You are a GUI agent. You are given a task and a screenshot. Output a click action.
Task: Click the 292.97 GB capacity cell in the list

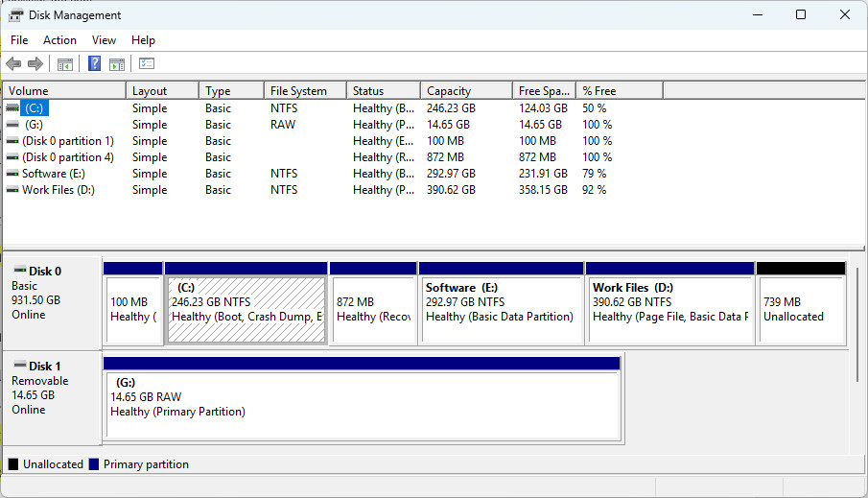point(451,174)
